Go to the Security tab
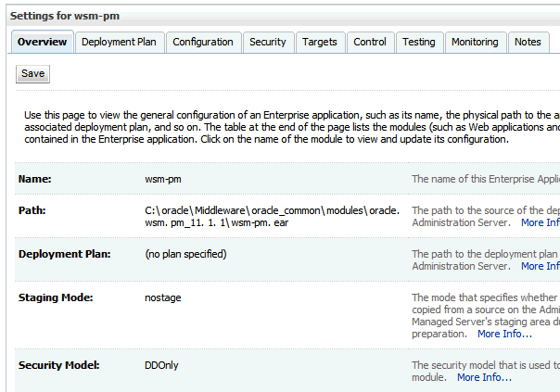Viewport: 560px width, 392px height. tap(268, 42)
